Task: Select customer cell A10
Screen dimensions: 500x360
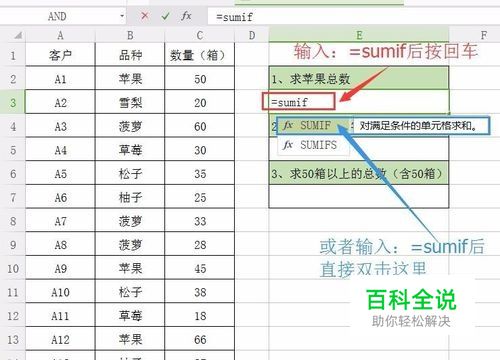Action: 60,292
